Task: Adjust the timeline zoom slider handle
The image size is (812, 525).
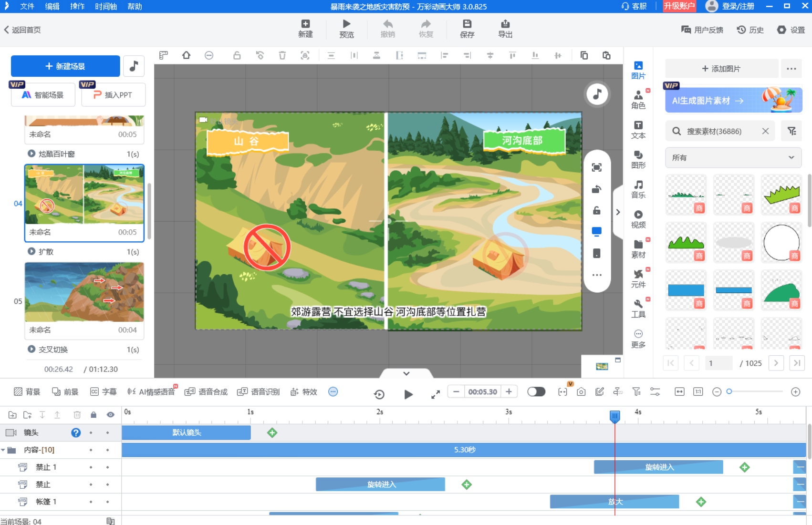Action: [x=729, y=391]
